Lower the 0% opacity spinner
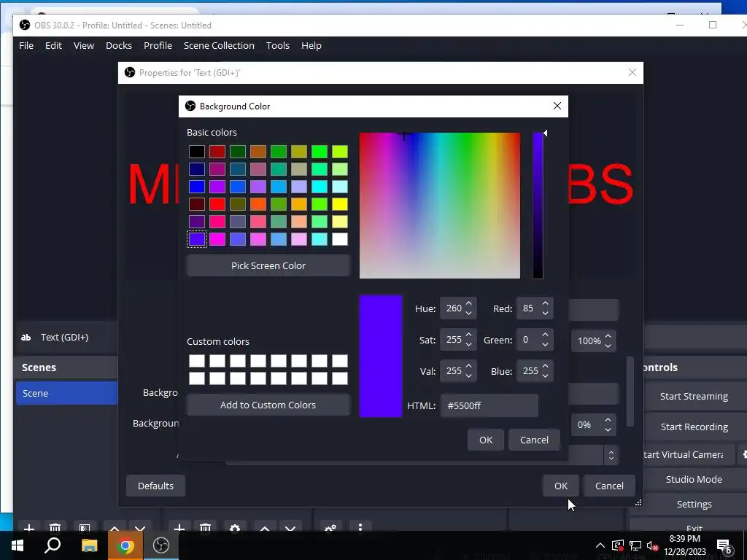 click(x=608, y=429)
